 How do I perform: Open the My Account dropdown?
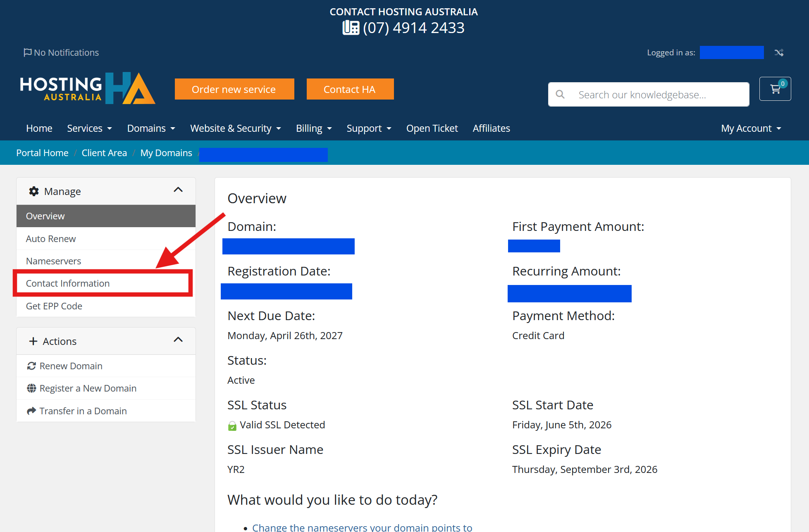point(751,128)
